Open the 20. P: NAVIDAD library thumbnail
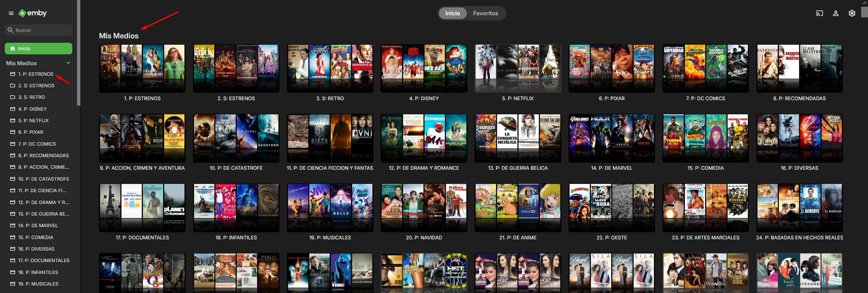The image size is (868, 293). tap(424, 207)
